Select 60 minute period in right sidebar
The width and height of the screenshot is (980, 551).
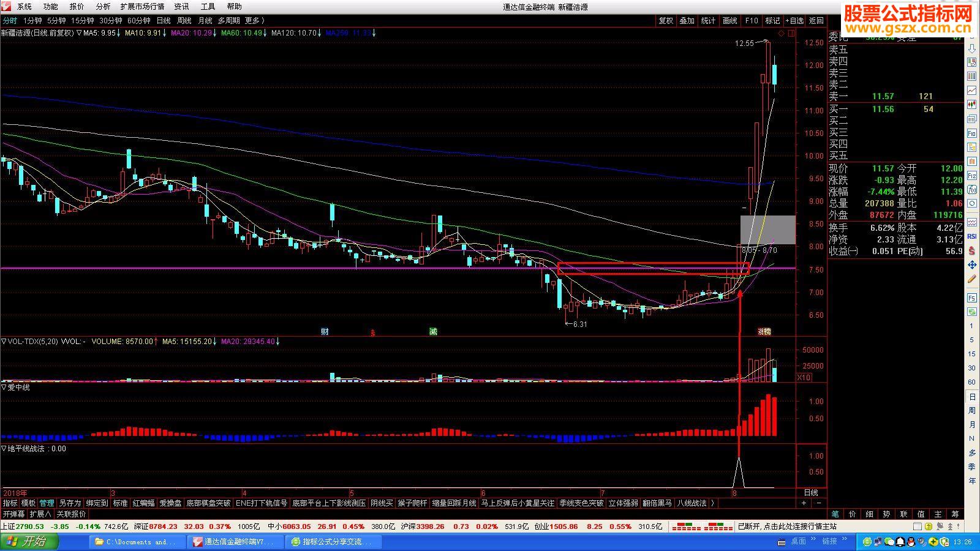coord(972,382)
